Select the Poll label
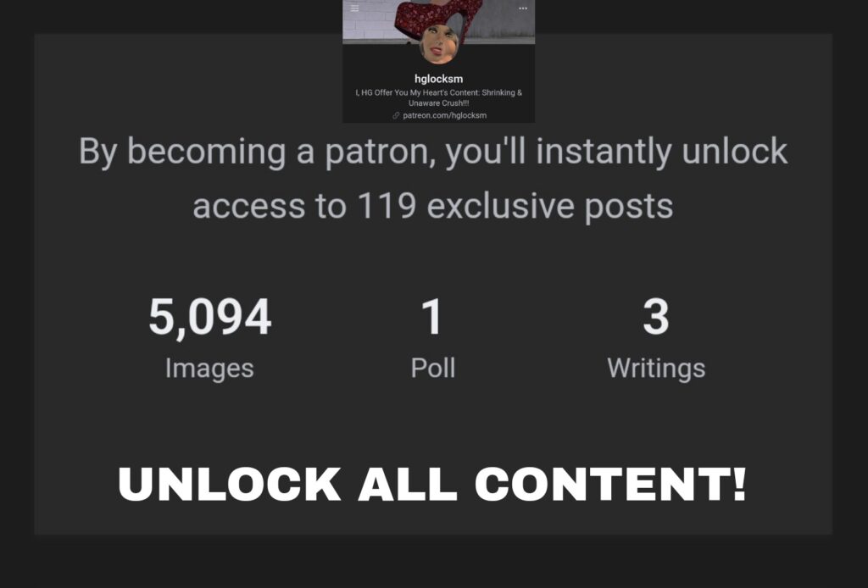Screen dimensions: 868x588 click(x=433, y=368)
